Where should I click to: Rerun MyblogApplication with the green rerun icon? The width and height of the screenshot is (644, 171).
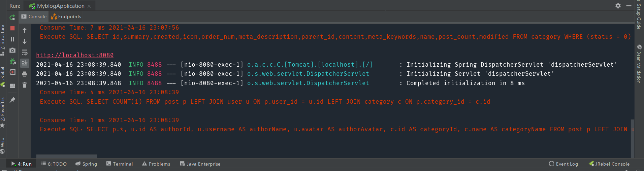(12, 17)
